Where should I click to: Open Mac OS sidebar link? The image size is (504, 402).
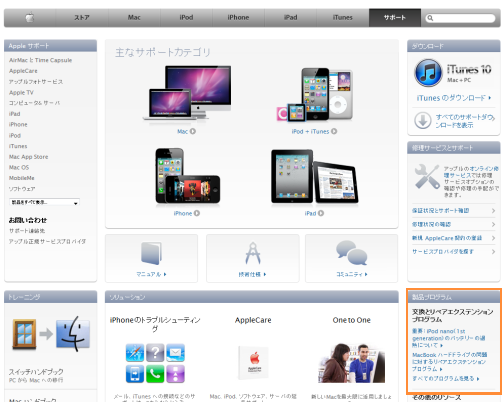coord(19,168)
